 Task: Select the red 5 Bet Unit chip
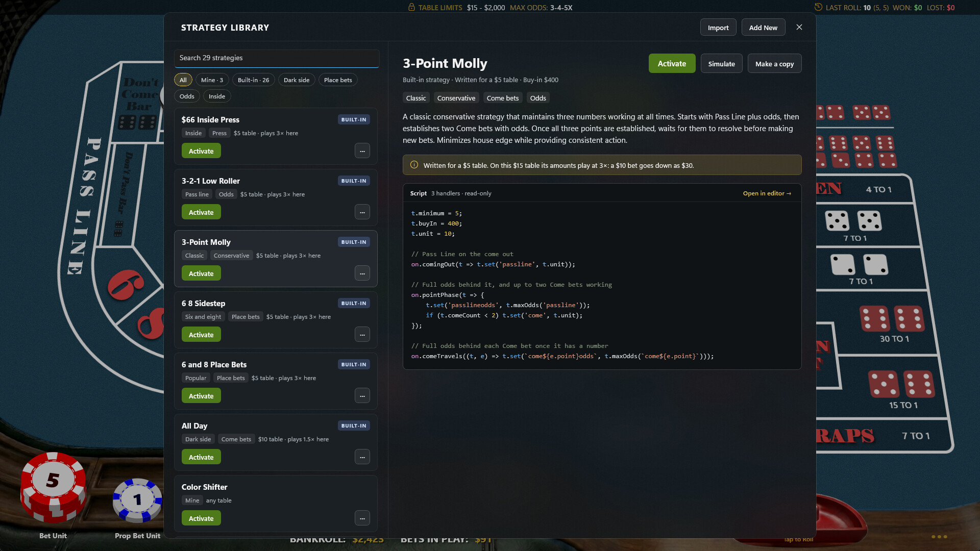[x=53, y=487]
